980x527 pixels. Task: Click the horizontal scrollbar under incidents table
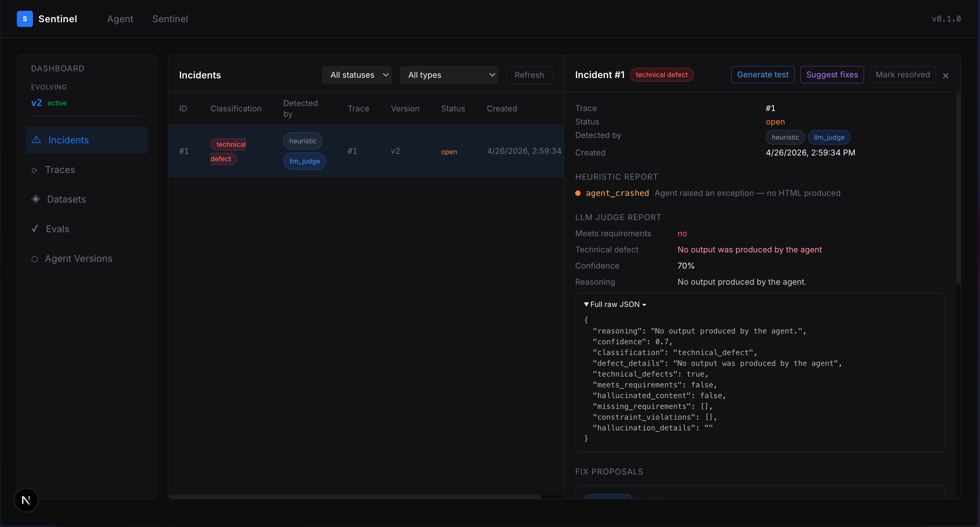[x=355, y=497]
